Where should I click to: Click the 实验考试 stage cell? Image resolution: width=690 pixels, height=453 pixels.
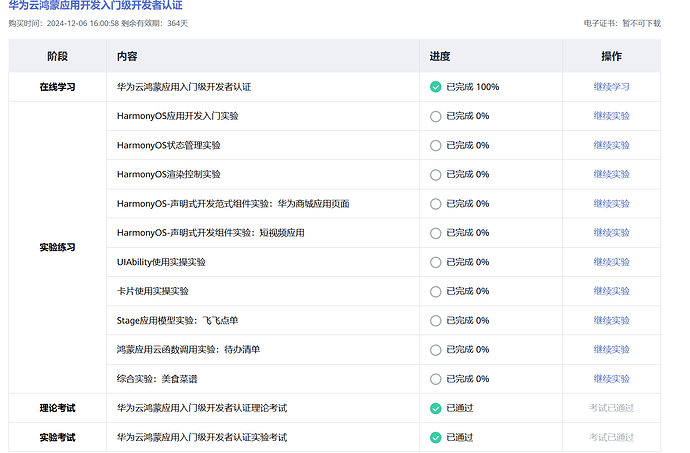pyautogui.click(x=57, y=438)
